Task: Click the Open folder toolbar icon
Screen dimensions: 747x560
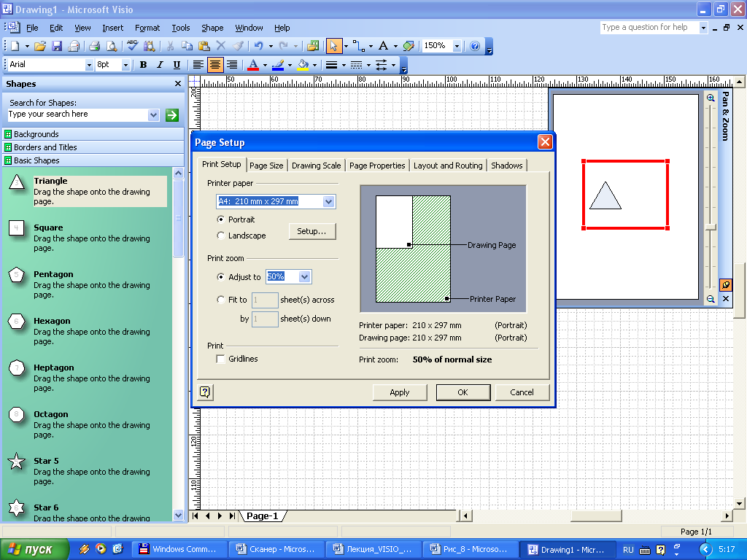Action: [x=40, y=46]
